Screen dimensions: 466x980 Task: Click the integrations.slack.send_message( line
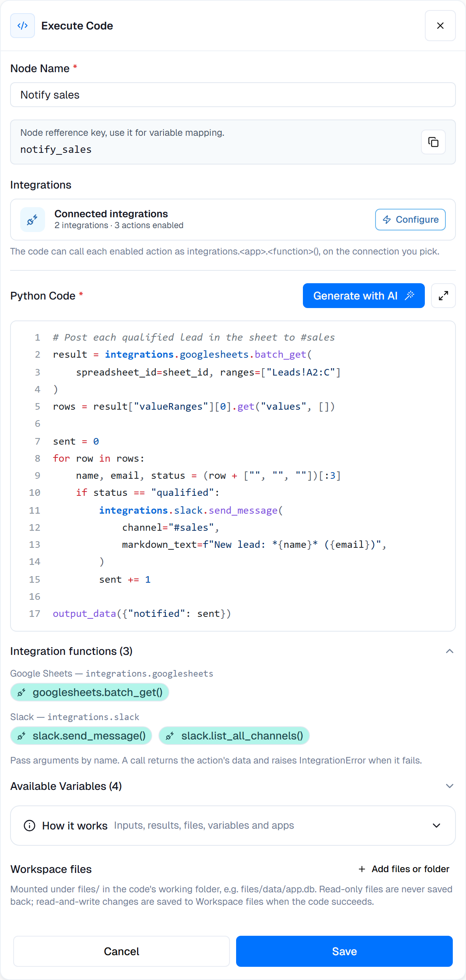tap(191, 510)
